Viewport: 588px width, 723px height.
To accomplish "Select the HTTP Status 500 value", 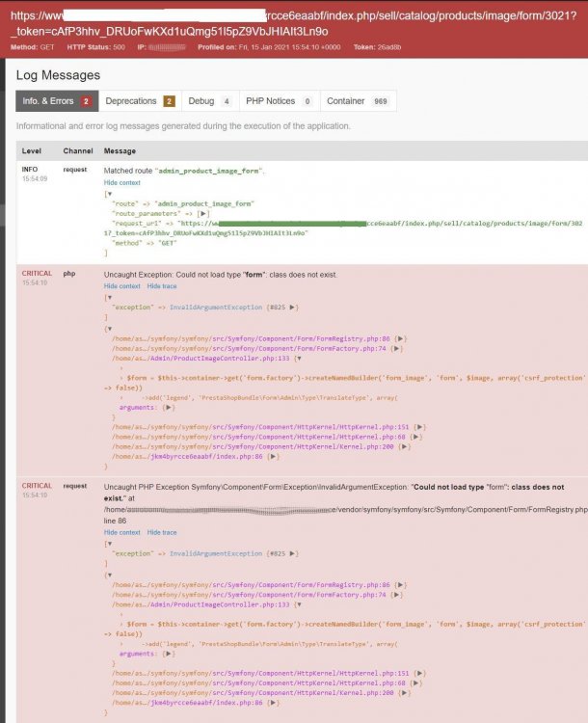I will [119, 47].
